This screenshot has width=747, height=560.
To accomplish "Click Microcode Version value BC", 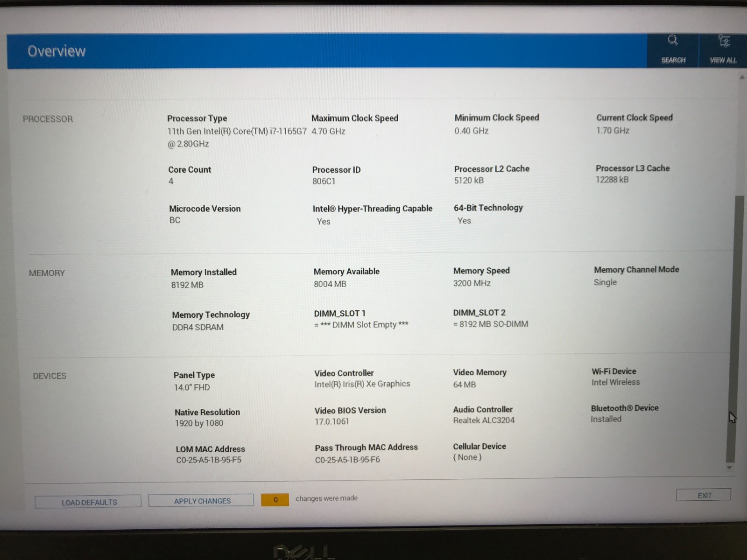I will [175, 220].
